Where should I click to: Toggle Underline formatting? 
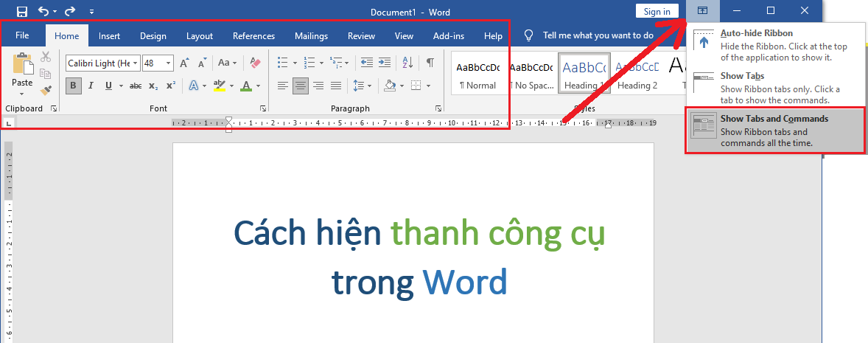tap(108, 86)
